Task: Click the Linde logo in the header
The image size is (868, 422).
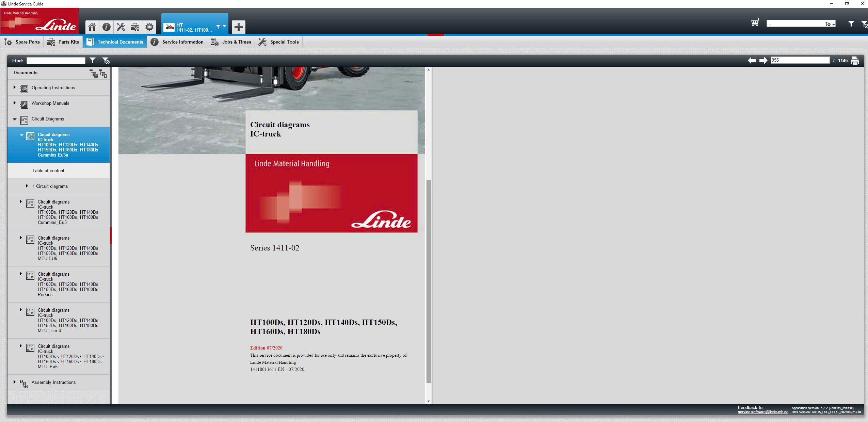Action: click(39, 21)
